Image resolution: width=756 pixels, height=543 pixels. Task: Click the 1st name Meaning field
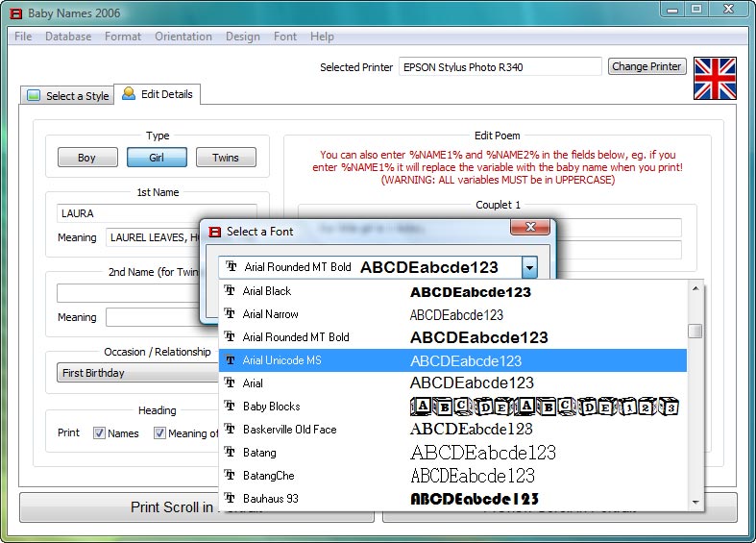153,237
